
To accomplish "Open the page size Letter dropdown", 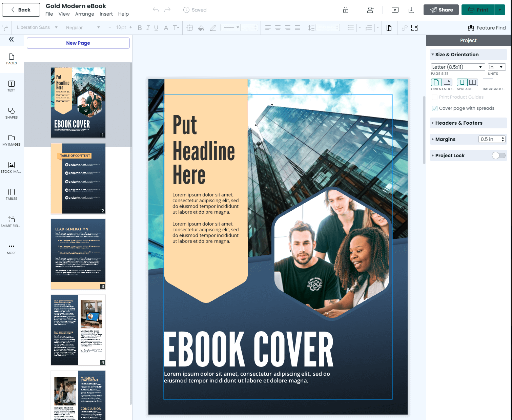I will [458, 67].
